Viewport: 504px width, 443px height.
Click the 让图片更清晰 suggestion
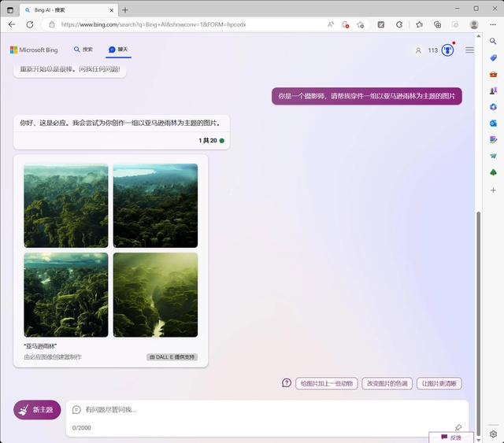click(439, 383)
